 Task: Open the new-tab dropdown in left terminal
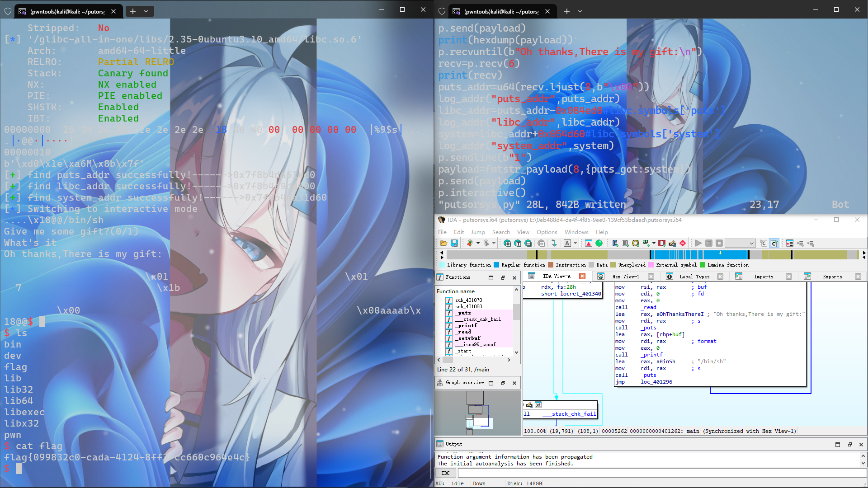146,11
